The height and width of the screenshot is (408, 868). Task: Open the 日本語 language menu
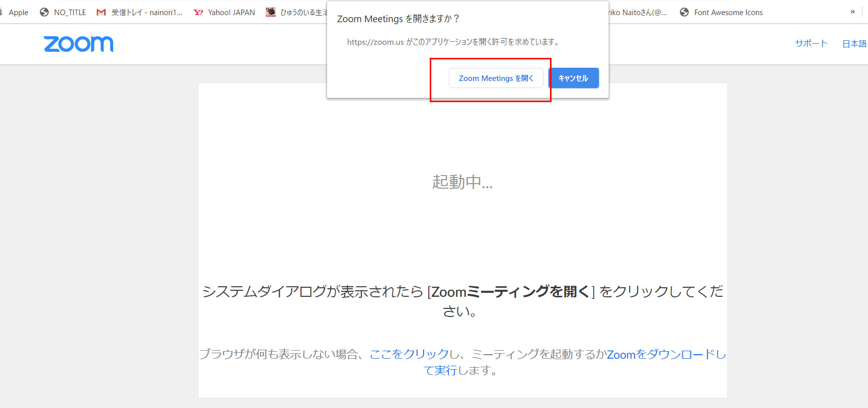pos(854,44)
